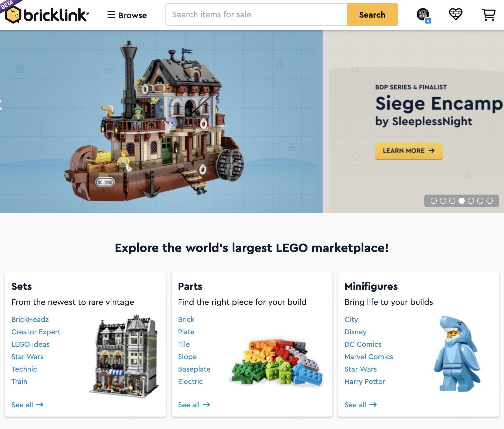This screenshot has width=504, height=429.
Task: Select the first carousel slide dot
Action: coord(434,201)
